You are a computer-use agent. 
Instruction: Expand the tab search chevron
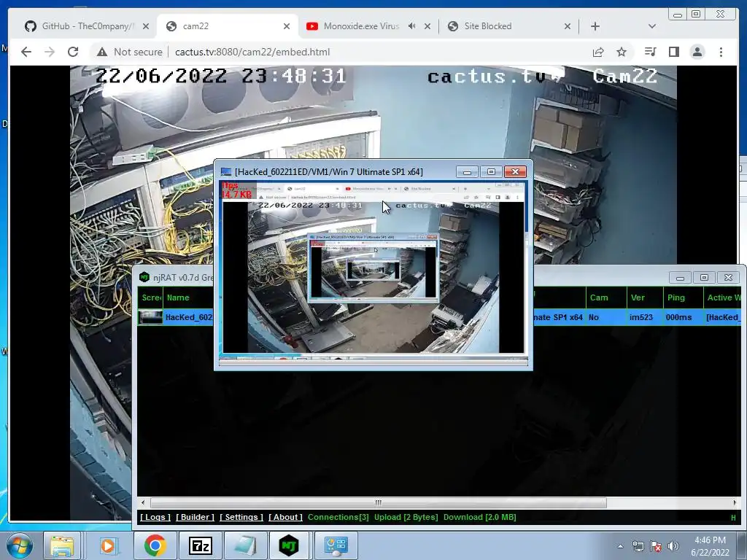(x=651, y=26)
